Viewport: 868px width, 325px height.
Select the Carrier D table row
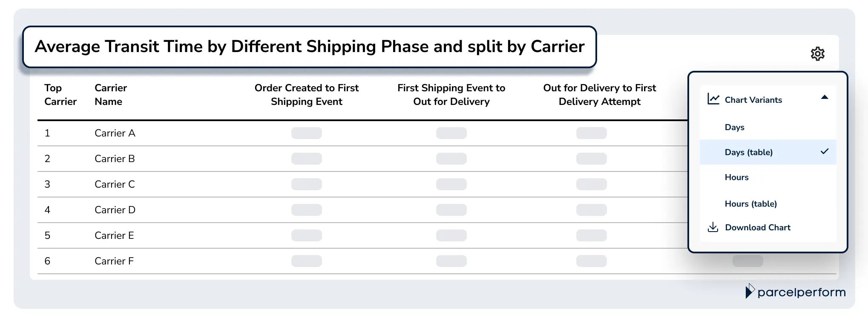(x=115, y=210)
